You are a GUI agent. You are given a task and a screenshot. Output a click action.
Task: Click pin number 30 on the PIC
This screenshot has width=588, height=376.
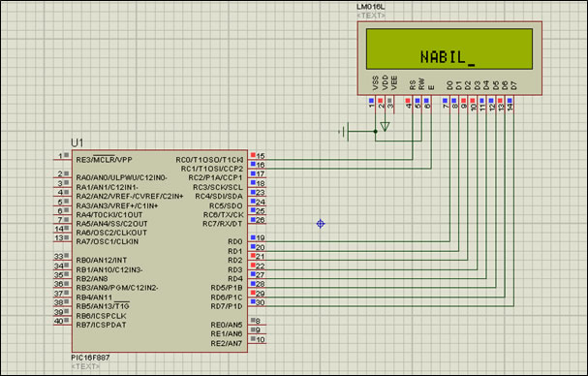click(261, 302)
